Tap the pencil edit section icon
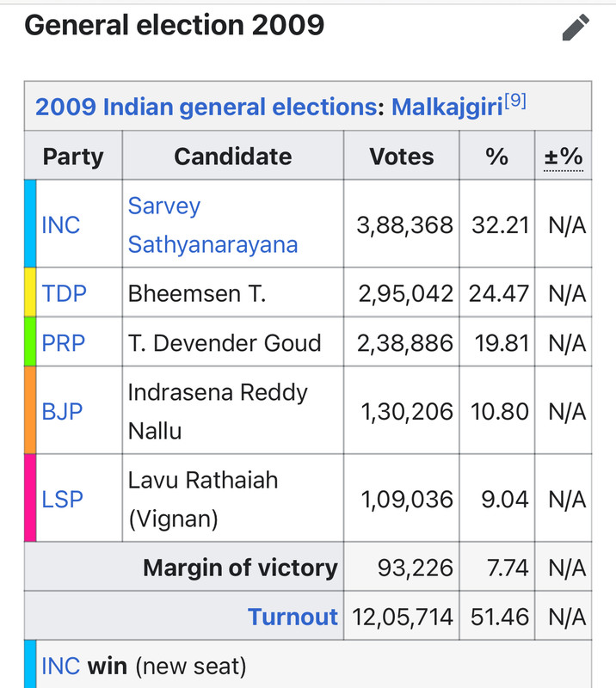 coord(576,28)
